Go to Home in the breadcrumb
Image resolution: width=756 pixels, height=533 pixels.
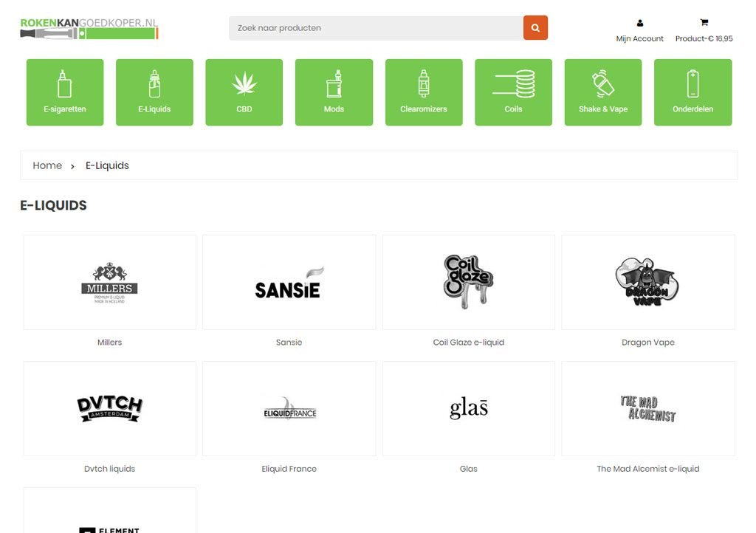tap(47, 165)
